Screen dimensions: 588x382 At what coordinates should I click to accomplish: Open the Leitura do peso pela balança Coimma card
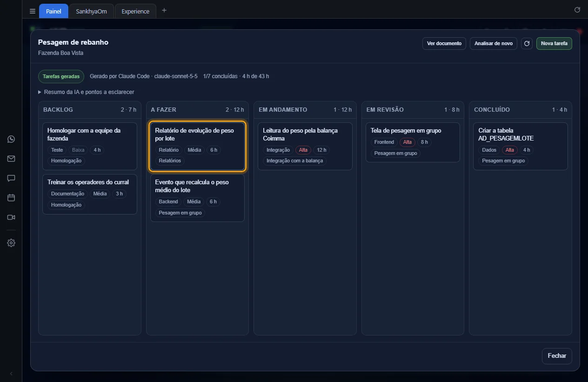point(305,146)
